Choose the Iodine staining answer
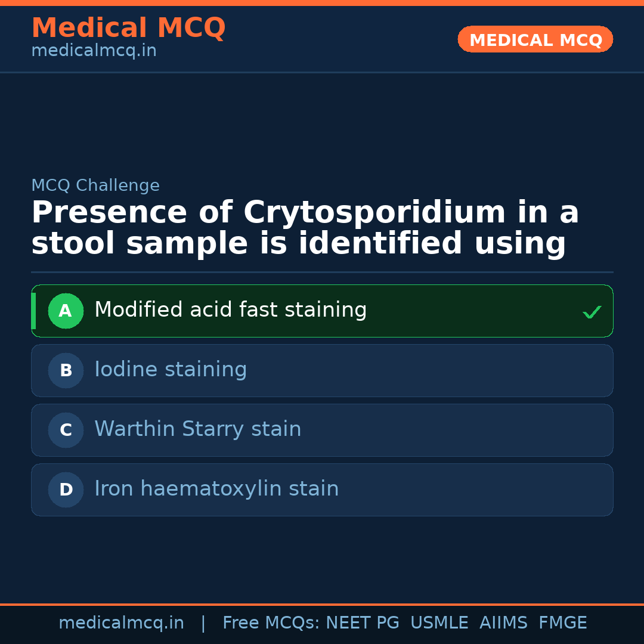The height and width of the screenshot is (644, 644). point(171,370)
